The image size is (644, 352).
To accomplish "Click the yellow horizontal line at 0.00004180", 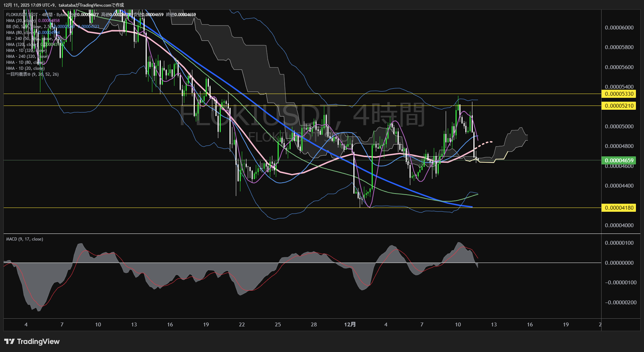I will (175, 208).
